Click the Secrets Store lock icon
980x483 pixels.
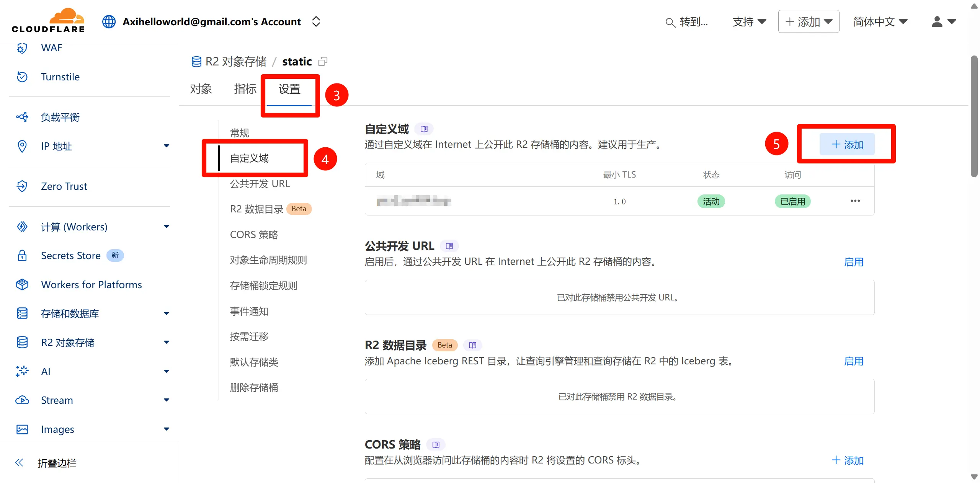pos(22,255)
